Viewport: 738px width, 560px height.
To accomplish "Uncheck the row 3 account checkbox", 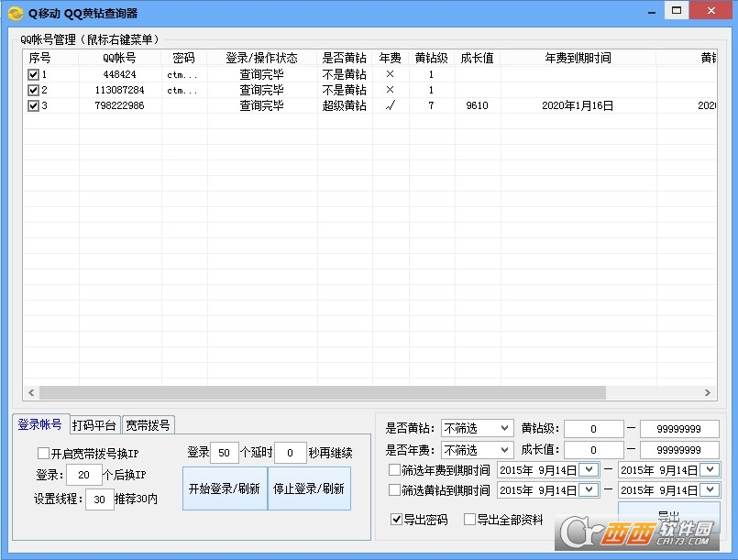I will [34, 105].
